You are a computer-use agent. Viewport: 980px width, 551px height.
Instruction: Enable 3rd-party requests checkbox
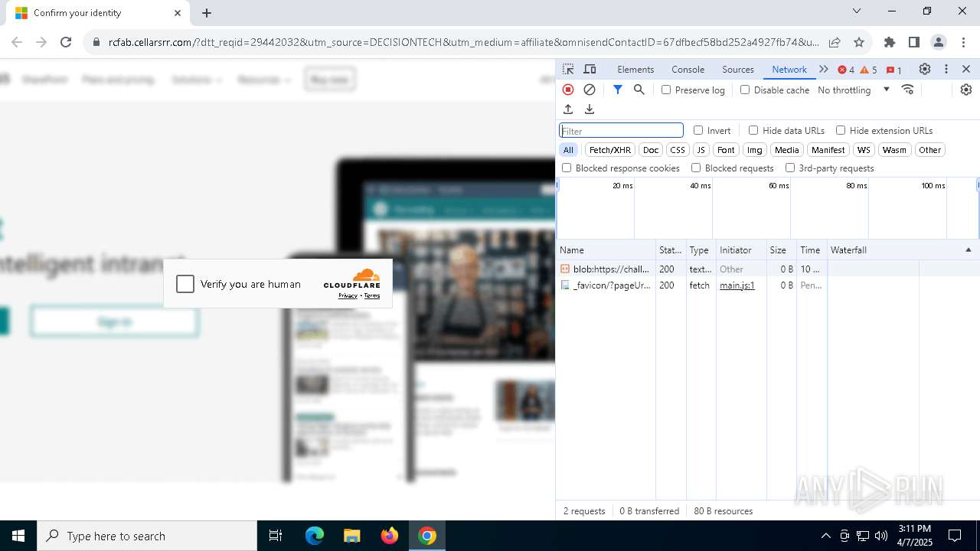click(x=790, y=168)
